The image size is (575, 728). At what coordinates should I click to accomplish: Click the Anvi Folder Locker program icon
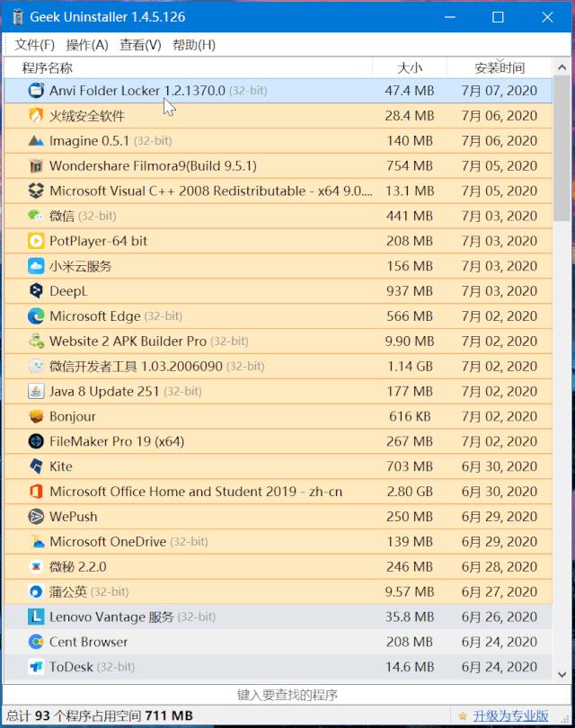(x=36, y=90)
